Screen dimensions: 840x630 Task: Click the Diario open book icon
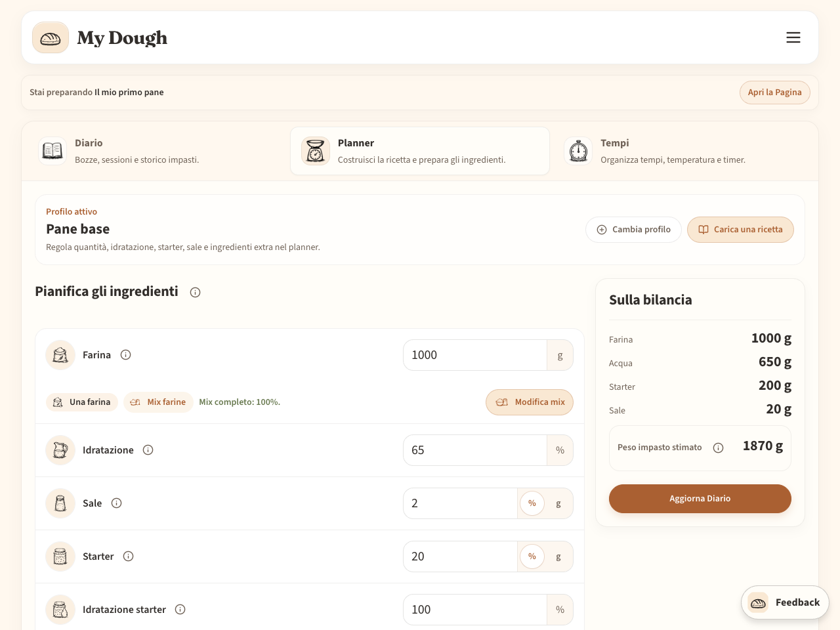pyautogui.click(x=52, y=151)
